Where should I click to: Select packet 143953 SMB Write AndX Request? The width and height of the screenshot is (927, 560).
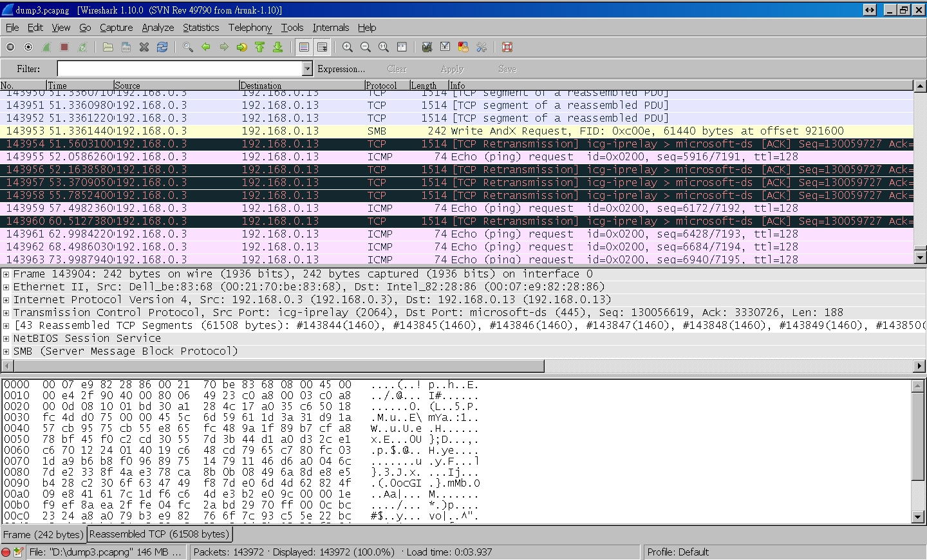point(456,131)
